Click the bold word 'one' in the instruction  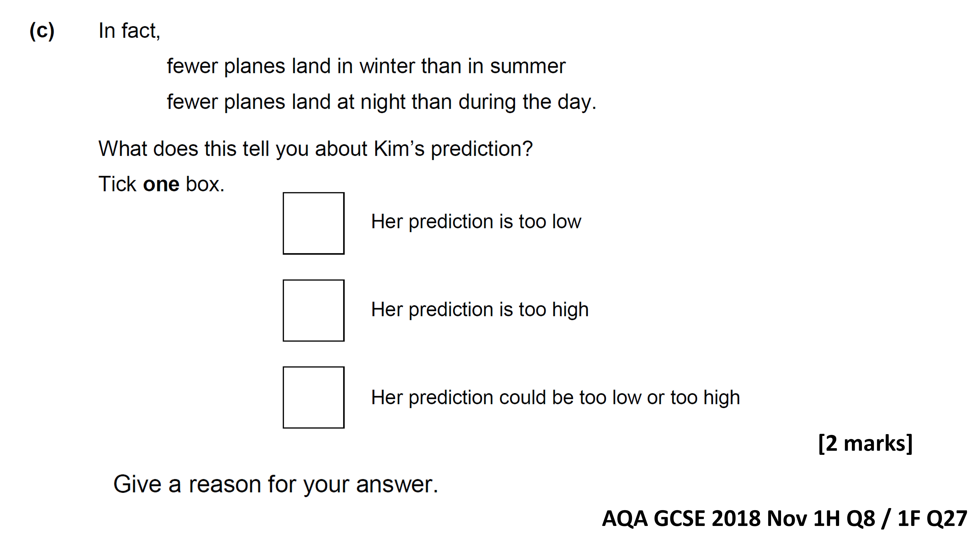point(161,184)
